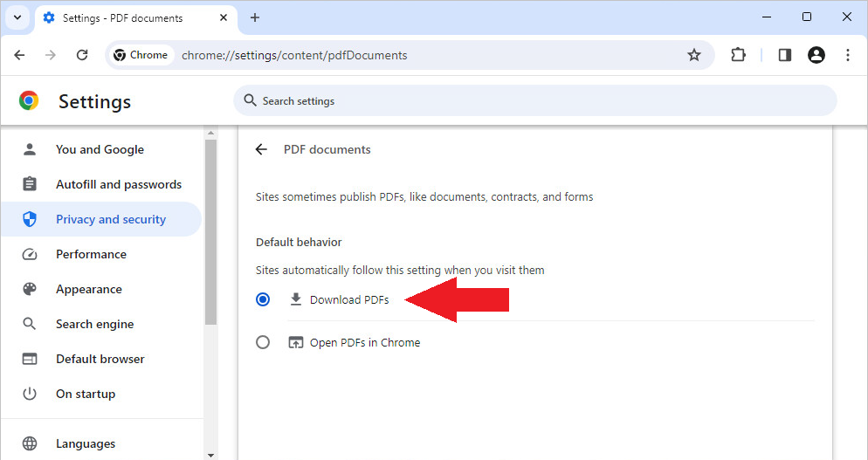Click the power icon for On startup
Image resolution: width=868 pixels, height=460 pixels.
(x=30, y=394)
